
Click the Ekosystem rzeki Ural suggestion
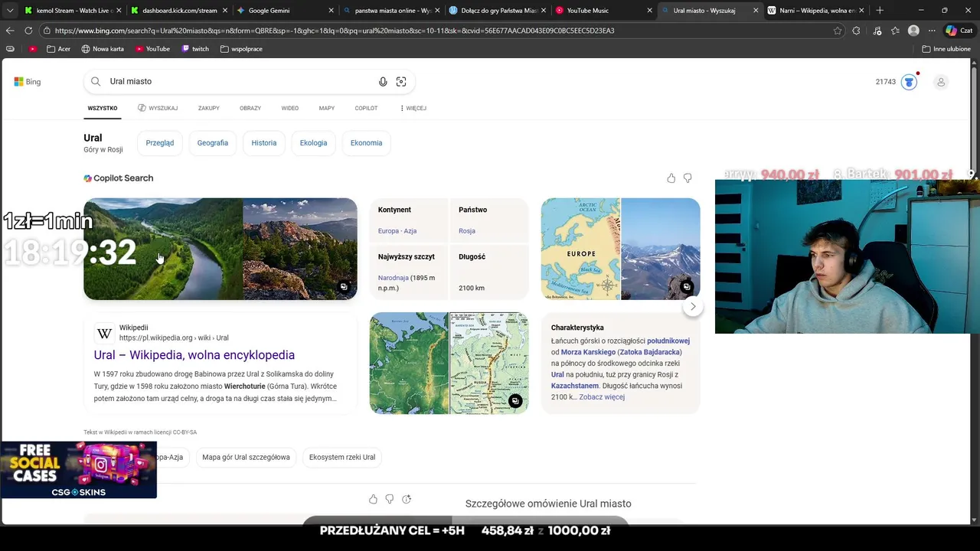pos(342,458)
